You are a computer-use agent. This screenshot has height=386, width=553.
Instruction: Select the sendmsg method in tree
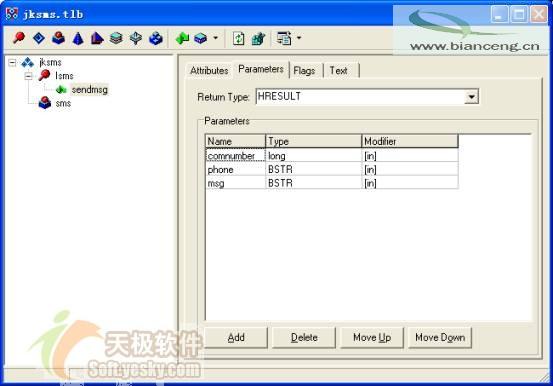90,90
